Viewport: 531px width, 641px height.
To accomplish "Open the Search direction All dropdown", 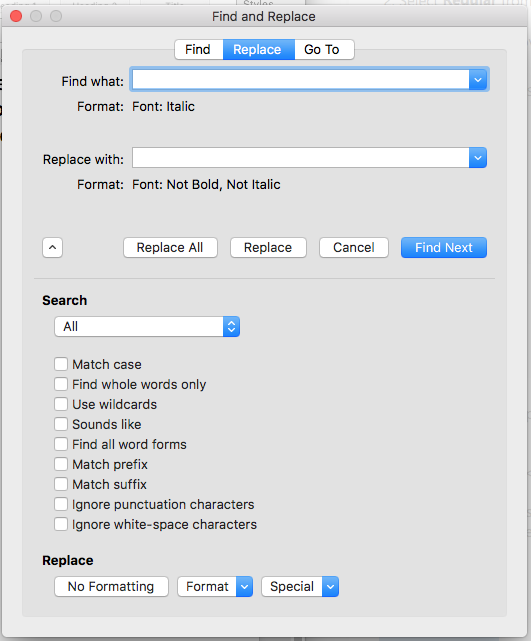I will 147,326.
